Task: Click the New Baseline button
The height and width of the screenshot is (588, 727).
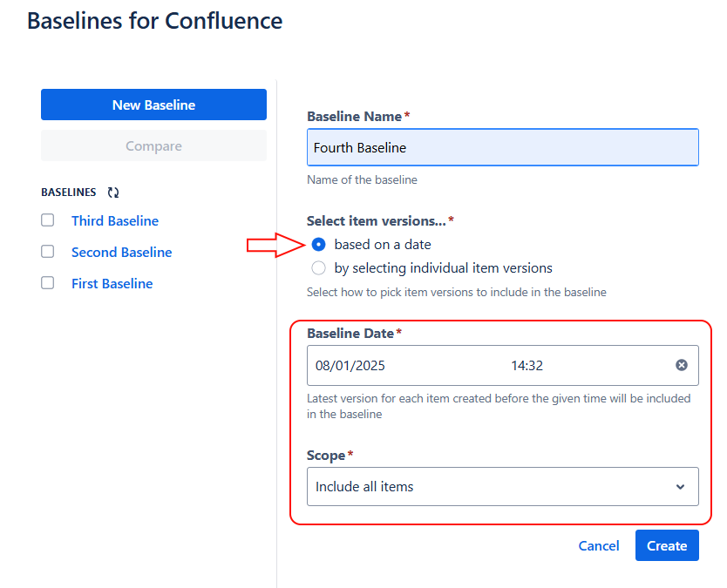Action: [153, 104]
